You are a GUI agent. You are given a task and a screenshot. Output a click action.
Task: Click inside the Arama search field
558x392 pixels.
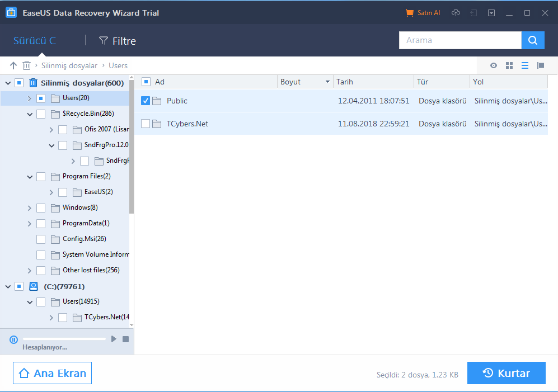click(x=459, y=40)
